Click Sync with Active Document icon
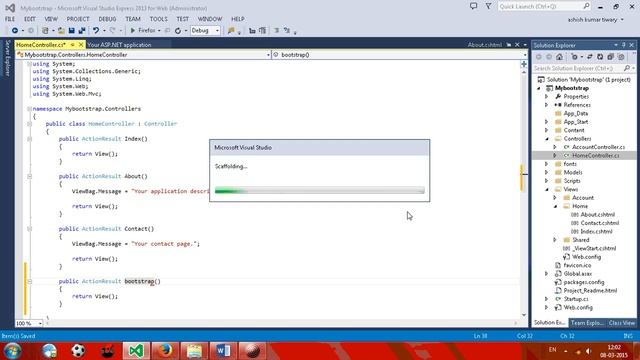The height and width of the screenshot is (360, 640). coord(589,57)
